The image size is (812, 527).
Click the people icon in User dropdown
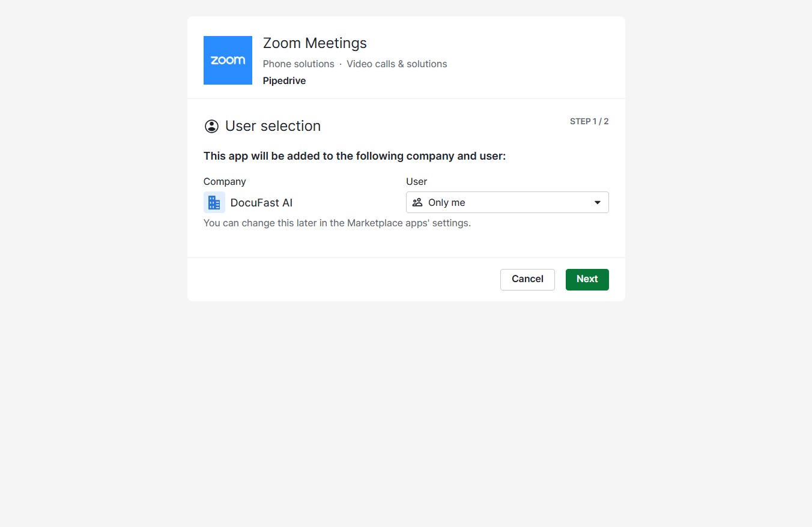(x=417, y=202)
